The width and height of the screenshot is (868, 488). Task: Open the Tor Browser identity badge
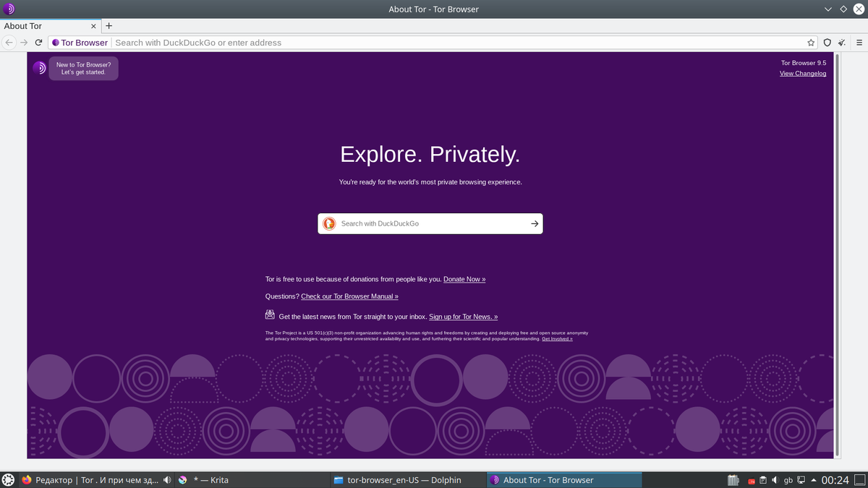click(80, 43)
